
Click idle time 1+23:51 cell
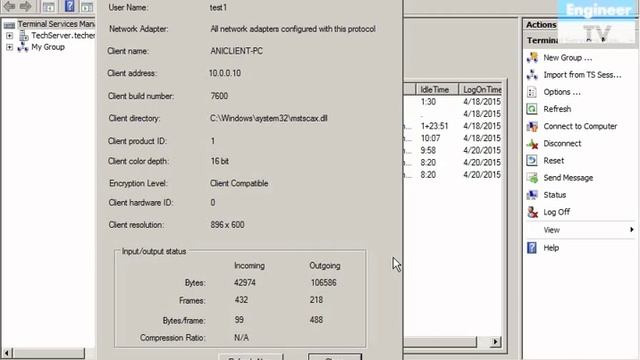[x=434, y=126]
